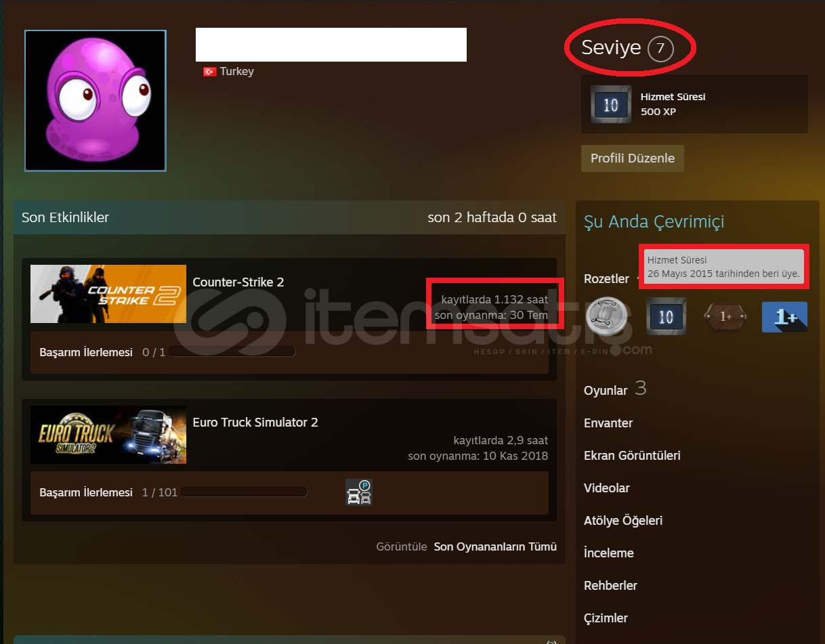Click 'kayıtlarda 2,9 saat' playtime text
This screenshot has height=644, width=825.
pos(501,441)
